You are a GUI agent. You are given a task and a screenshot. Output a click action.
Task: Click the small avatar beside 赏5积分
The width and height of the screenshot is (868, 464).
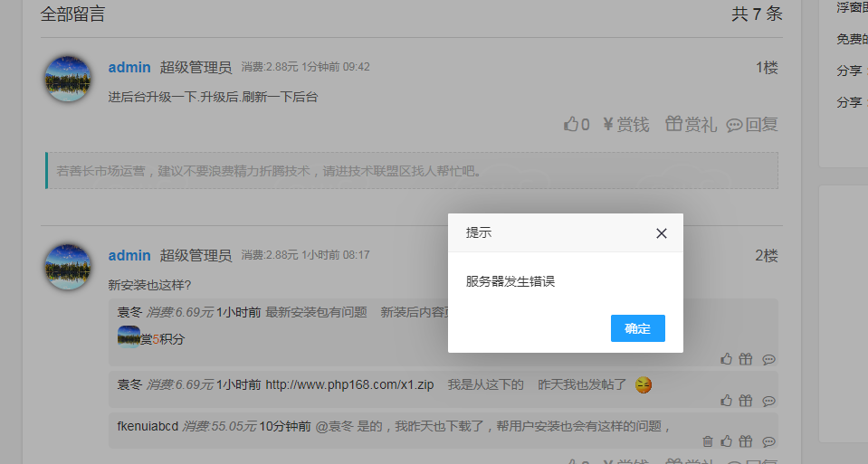[x=129, y=336]
